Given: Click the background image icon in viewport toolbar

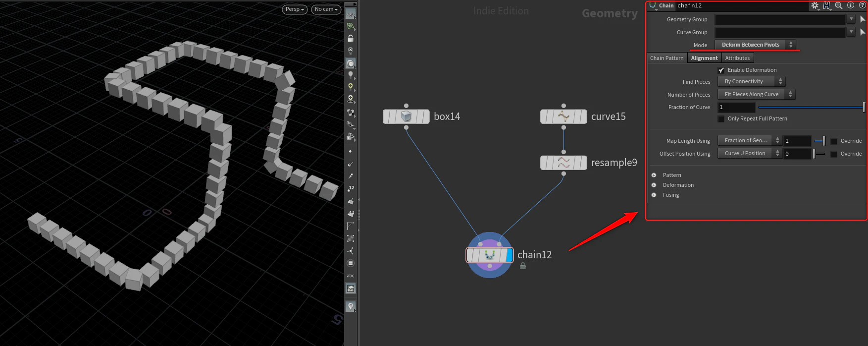Looking at the screenshot, I should (351, 288).
